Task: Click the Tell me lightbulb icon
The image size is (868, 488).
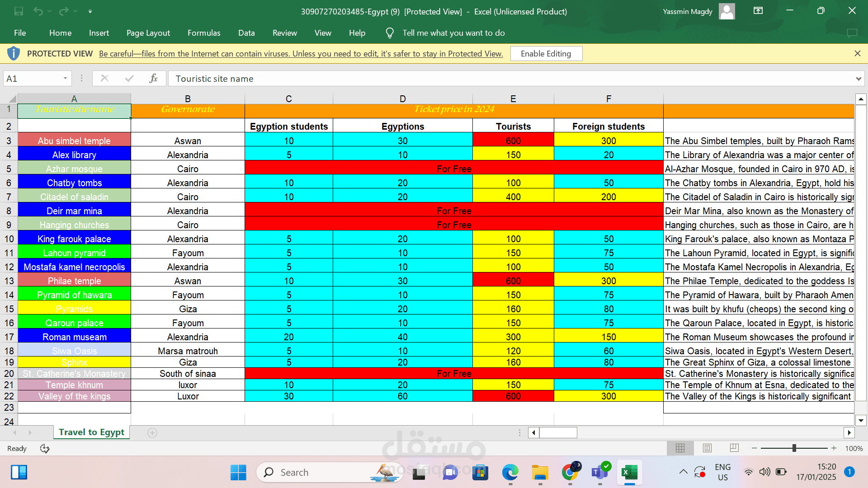Action: tap(389, 33)
